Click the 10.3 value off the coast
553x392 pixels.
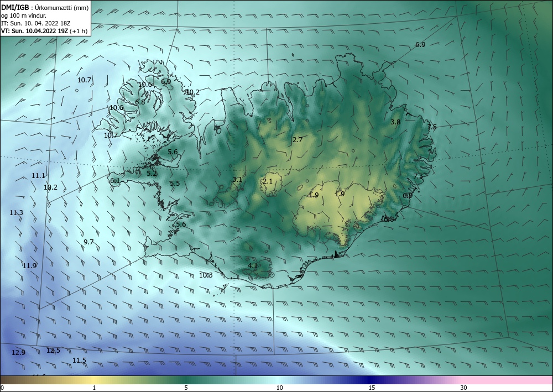206,275
